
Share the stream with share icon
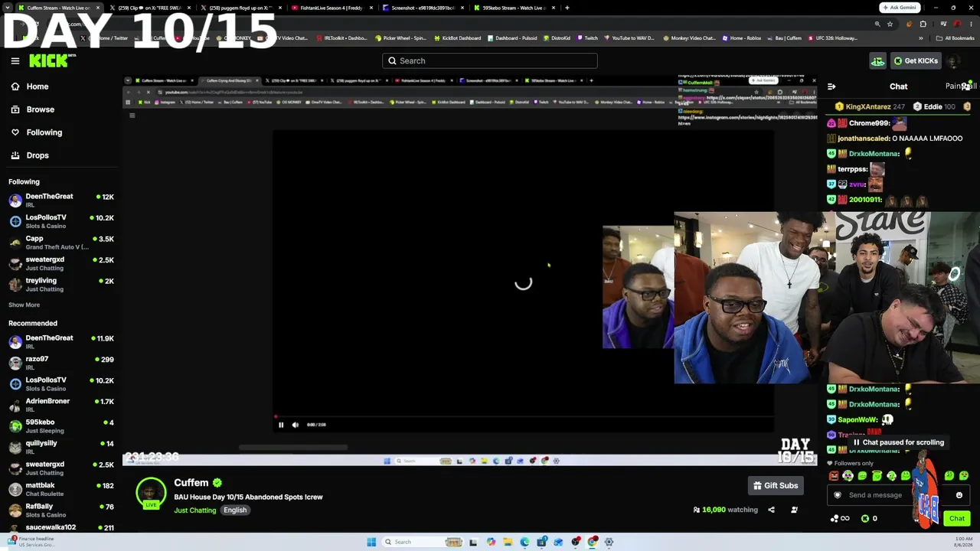click(x=771, y=510)
